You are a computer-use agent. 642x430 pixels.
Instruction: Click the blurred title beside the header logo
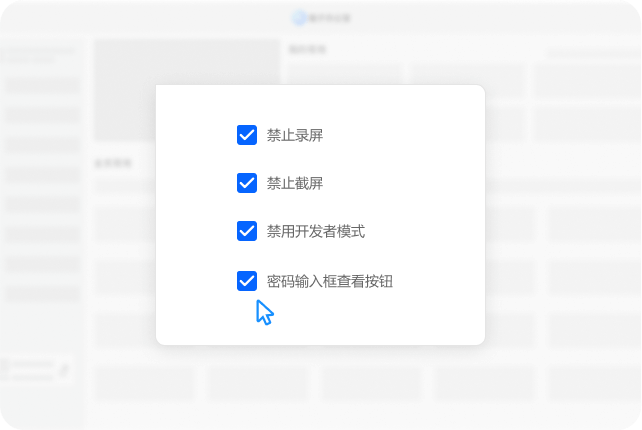[x=329, y=18]
